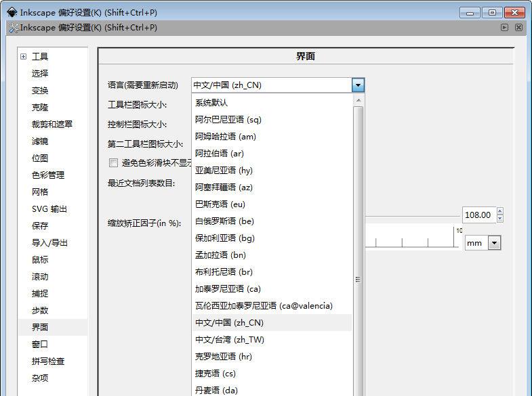Viewport: 532px width, 396px height.
Task: Choose 亚美尼亚语 (hy) language
Action: tap(272, 171)
